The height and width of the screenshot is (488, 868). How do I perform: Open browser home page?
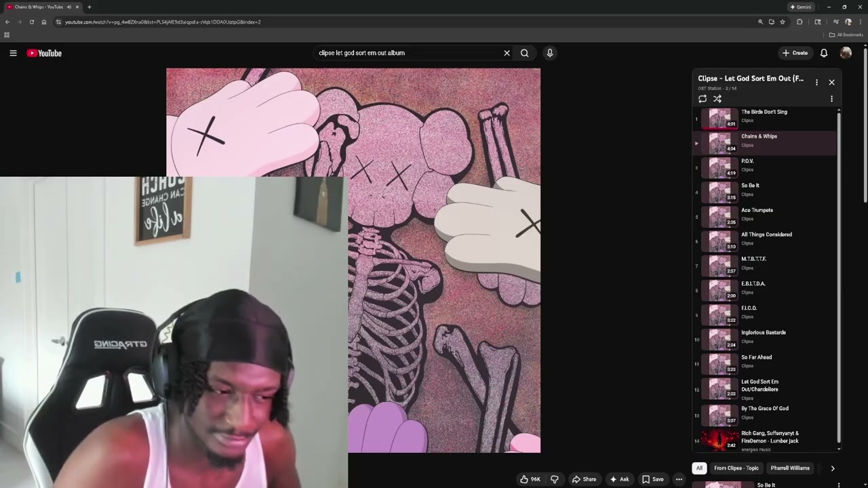point(44,22)
